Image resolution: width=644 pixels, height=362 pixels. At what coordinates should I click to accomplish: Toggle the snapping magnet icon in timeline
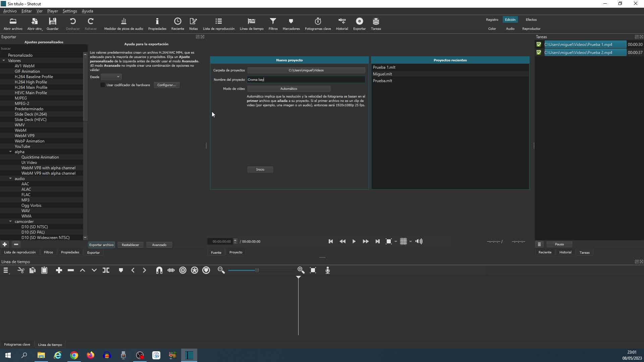(159, 270)
